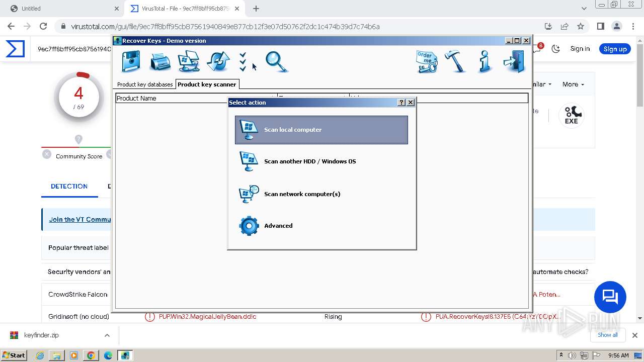Click the browser back arrow
This screenshot has width=644, height=362.
tap(11, 26)
